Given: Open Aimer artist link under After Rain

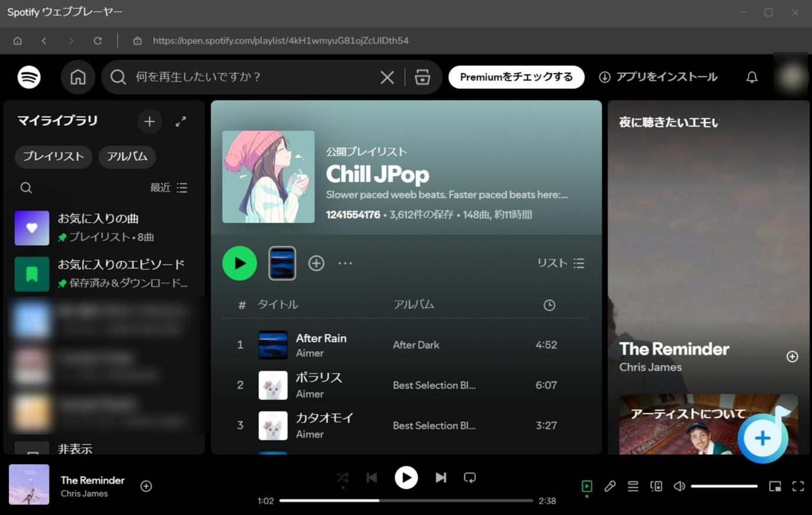Looking at the screenshot, I should [x=310, y=353].
